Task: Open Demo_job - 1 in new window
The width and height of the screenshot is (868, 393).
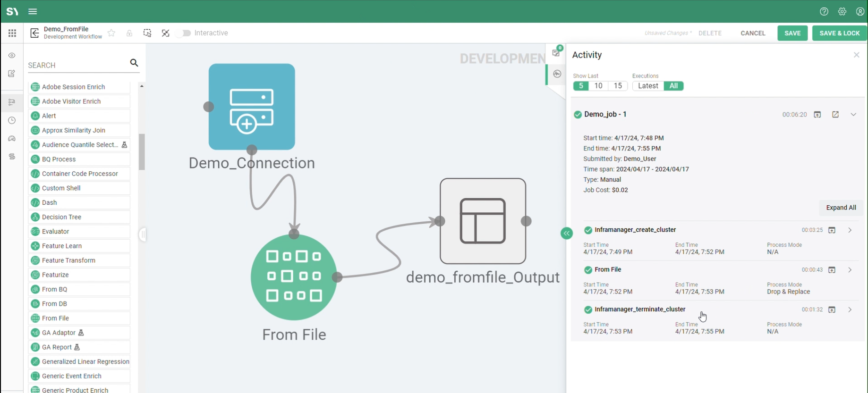Action: tap(835, 115)
